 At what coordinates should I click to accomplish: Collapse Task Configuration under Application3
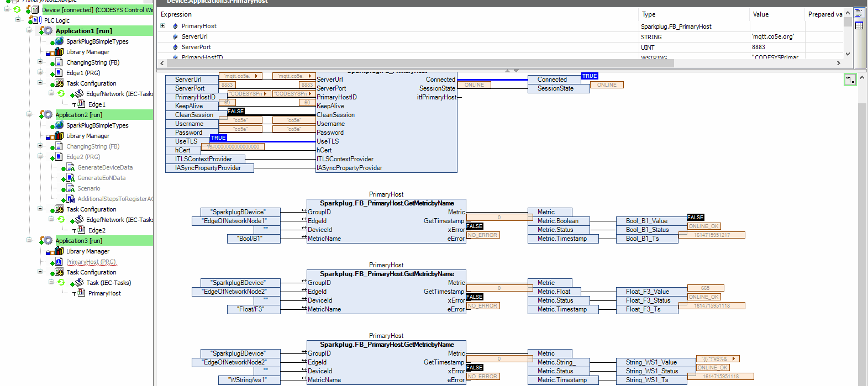coord(40,272)
